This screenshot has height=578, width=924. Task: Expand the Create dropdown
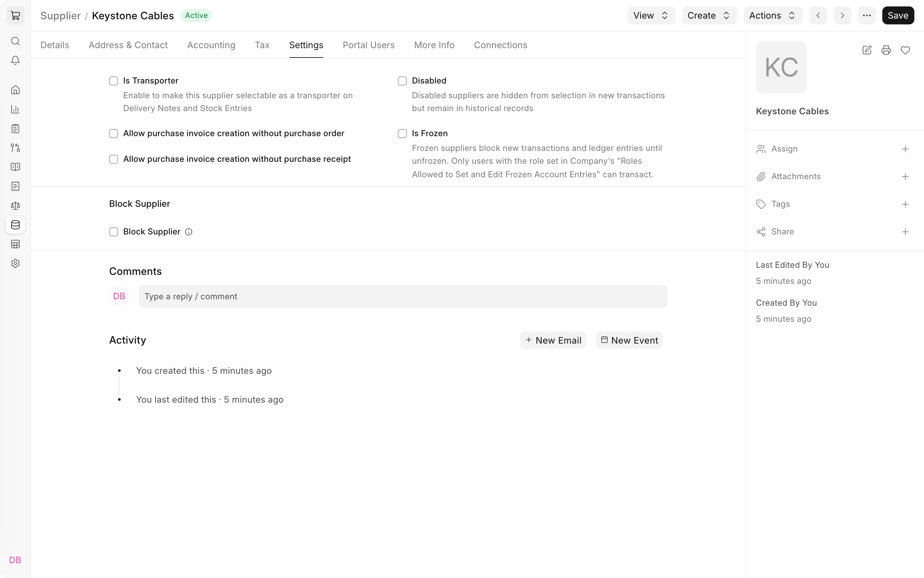coord(709,15)
